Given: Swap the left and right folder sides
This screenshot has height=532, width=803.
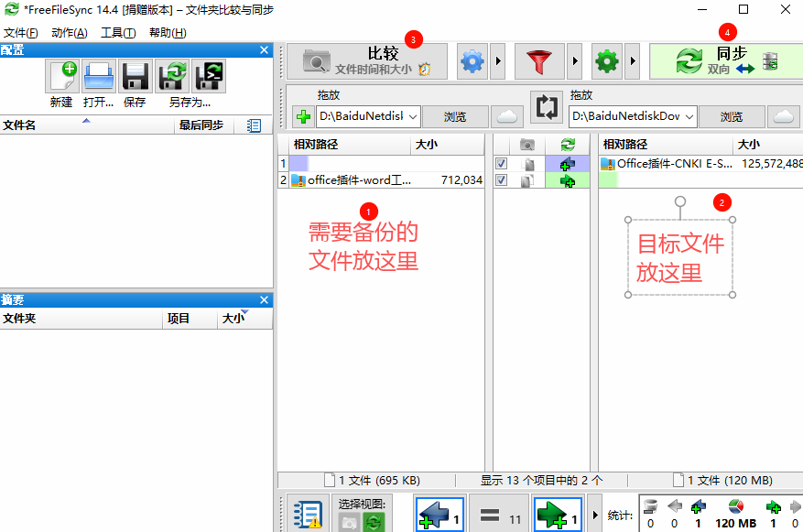Looking at the screenshot, I should pos(546,107).
